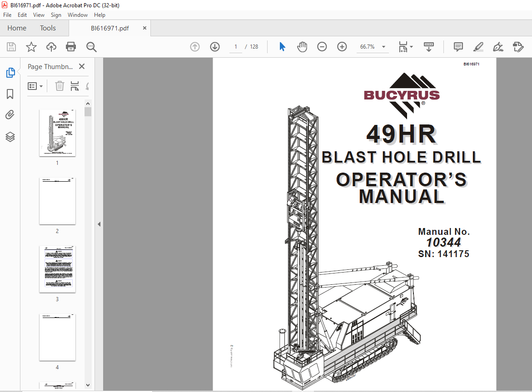
Task: Collapse the navigation pane arrow
Action: [x=99, y=224]
